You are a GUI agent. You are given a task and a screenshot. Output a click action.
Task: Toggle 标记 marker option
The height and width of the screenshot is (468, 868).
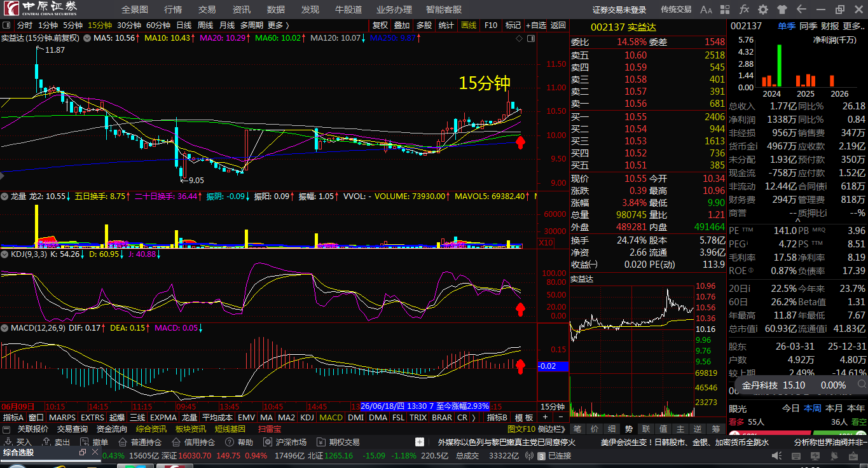pos(513,25)
